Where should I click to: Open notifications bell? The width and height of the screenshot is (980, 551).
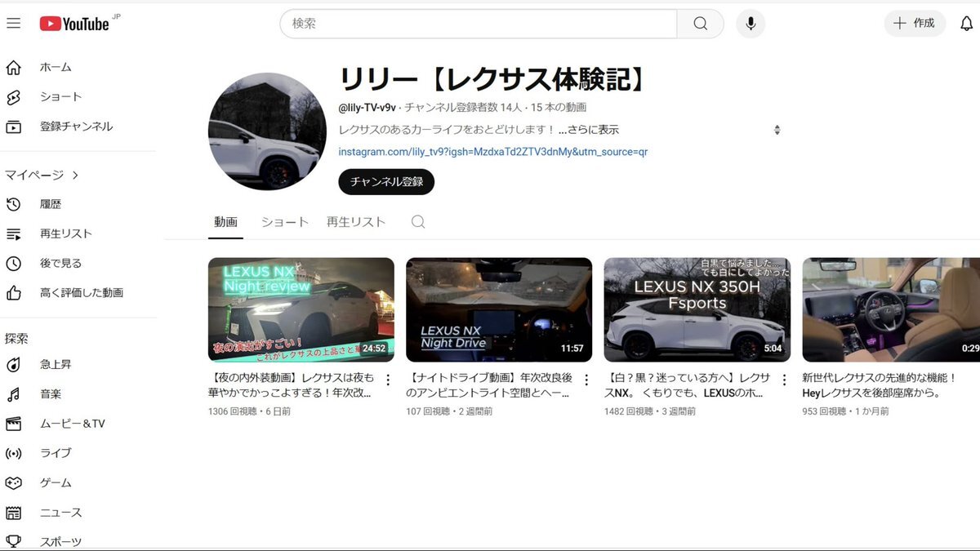coord(966,24)
